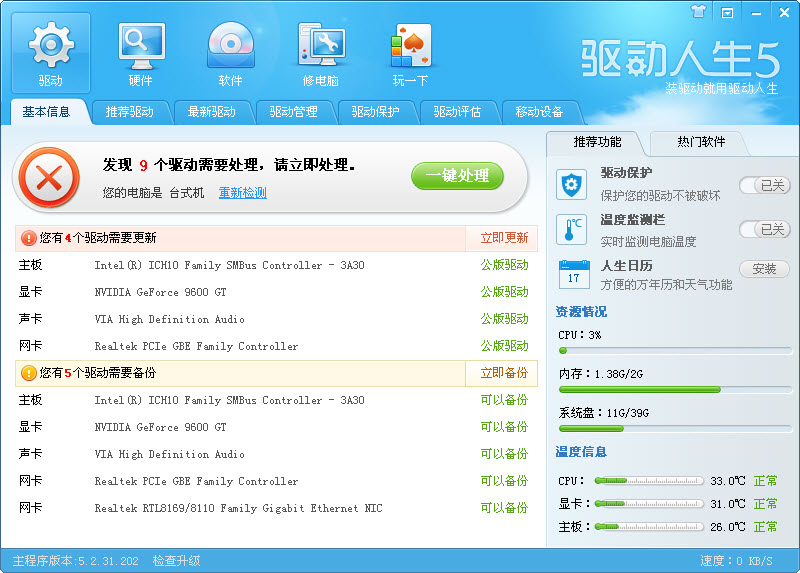This screenshot has width=800, height=573.
Task: Click 公版驱动 for Realtek PCIe GBE Controller
Action: 504,346
